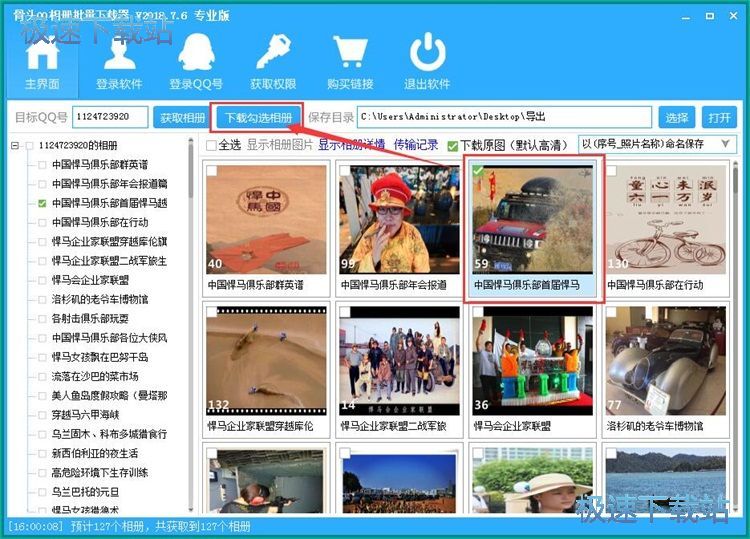Click the 打开 folder button
Screen dimensions: 750x539
[x=719, y=117]
